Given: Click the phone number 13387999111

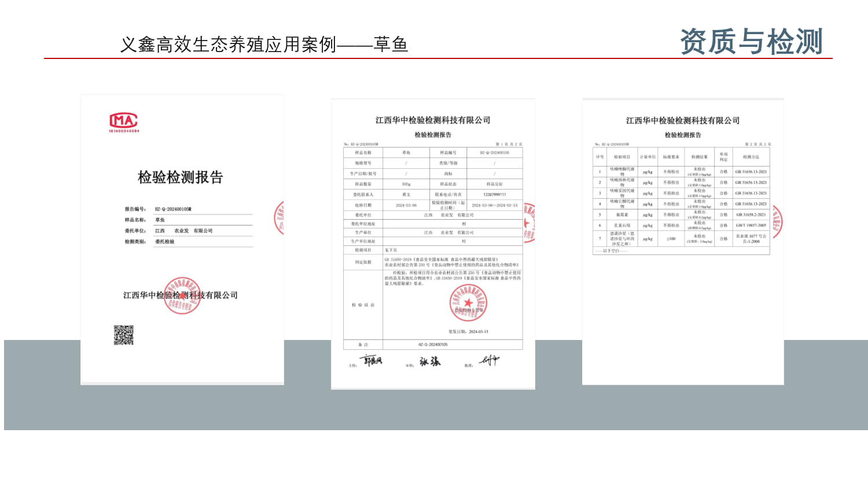Looking at the screenshot, I should [x=495, y=195].
